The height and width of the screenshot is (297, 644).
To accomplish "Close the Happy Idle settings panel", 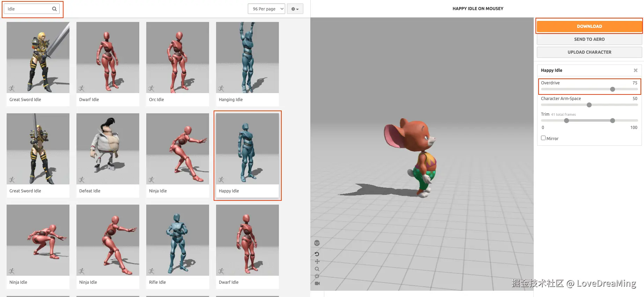I will point(636,70).
